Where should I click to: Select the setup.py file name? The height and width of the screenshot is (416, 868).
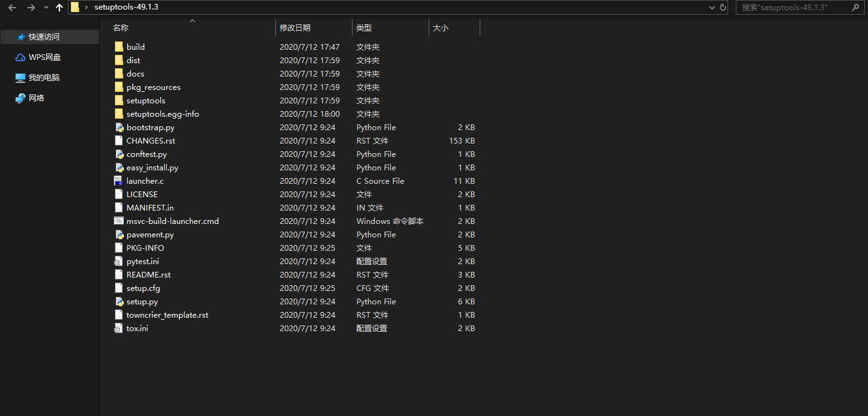[x=142, y=301]
